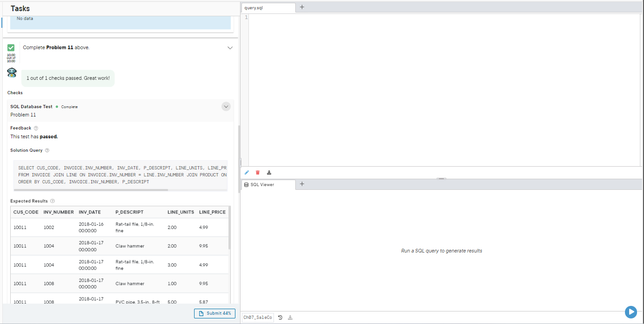This screenshot has height=324, width=644.
Task: Click the pencil edit icon below the editor
Action: (247, 172)
